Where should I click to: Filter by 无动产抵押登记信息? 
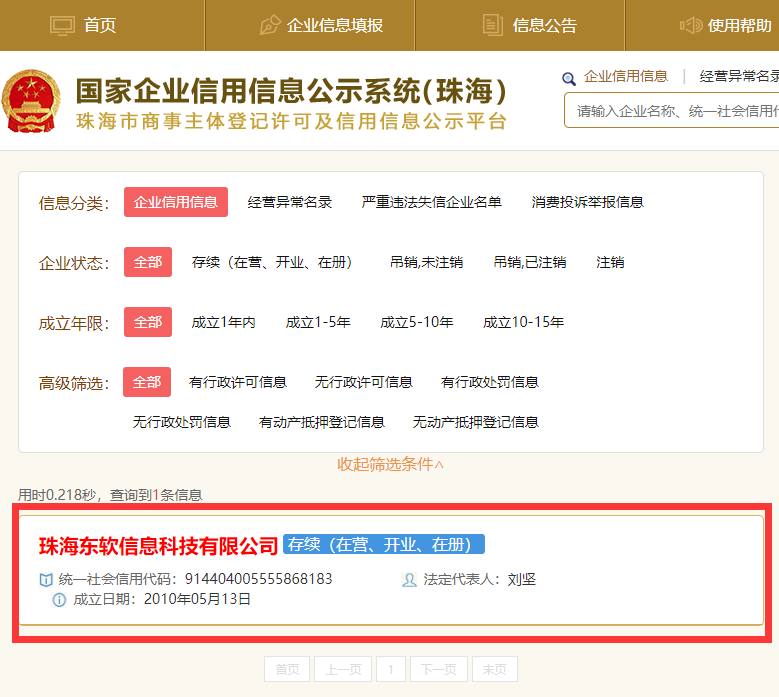point(475,422)
